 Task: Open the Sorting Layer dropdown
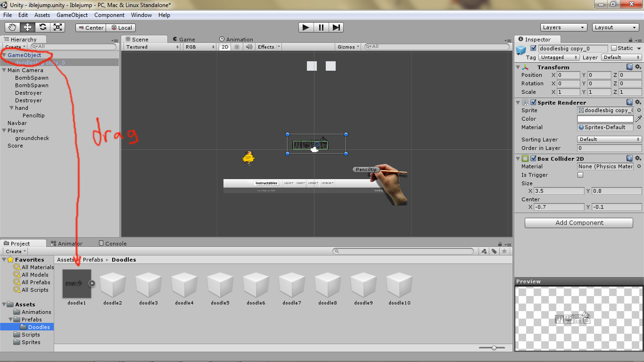pyautogui.click(x=609, y=139)
